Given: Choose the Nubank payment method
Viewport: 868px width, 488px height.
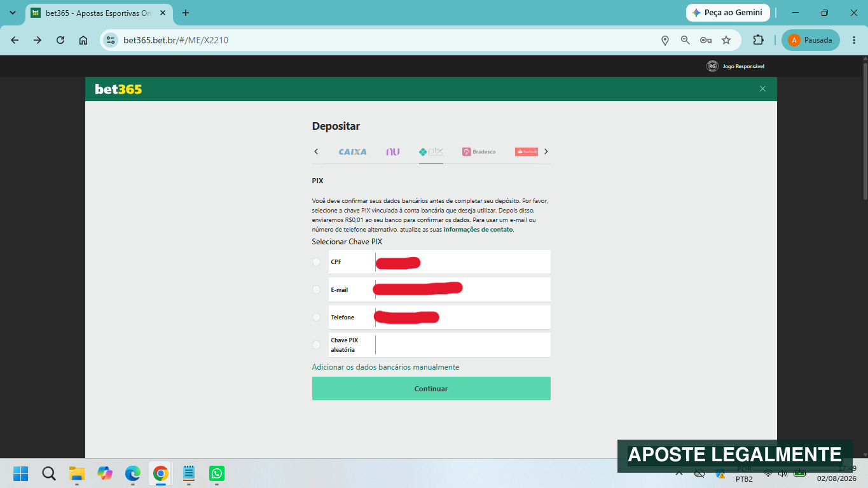Looking at the screenshot, I should point(393,151).
